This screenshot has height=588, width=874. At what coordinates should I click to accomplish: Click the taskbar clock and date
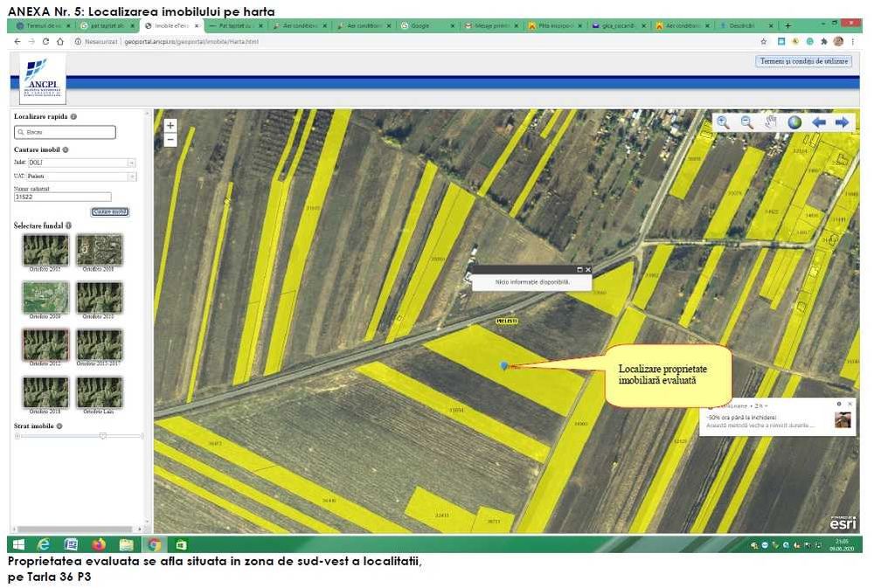(842, 544)
